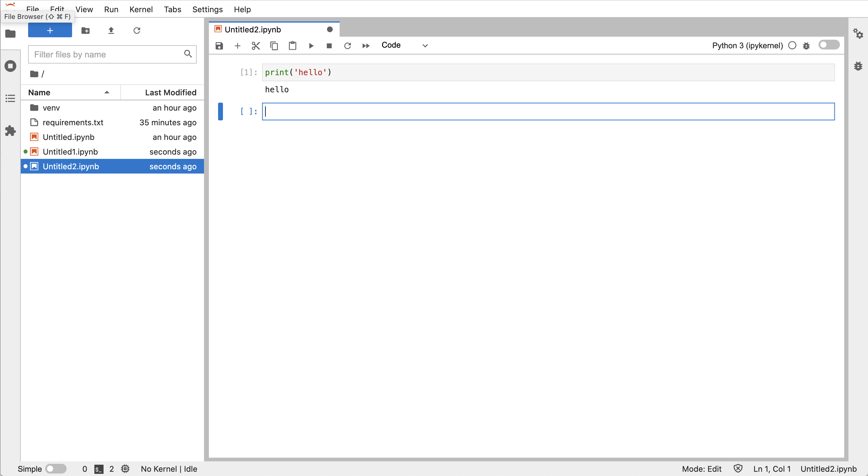This screenshot has height=476, width=868.
Task: Click Mode: Edit status text
Action: coord(702,469)
